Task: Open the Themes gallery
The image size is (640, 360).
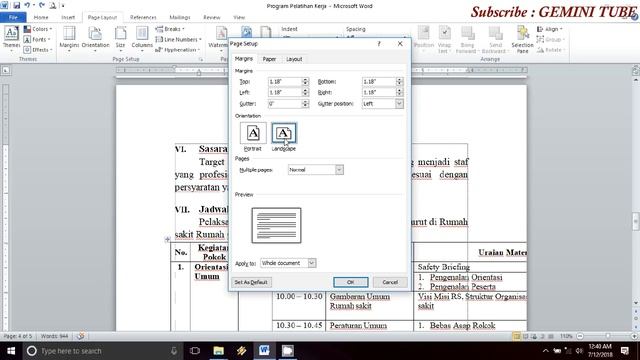Action: point(11,37)
